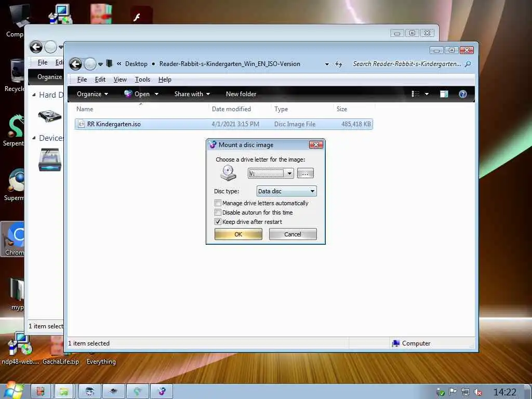Viewport: 532px width, 399px height.
Task: Click the blue Help question mark icon
Action: (463, 94)
